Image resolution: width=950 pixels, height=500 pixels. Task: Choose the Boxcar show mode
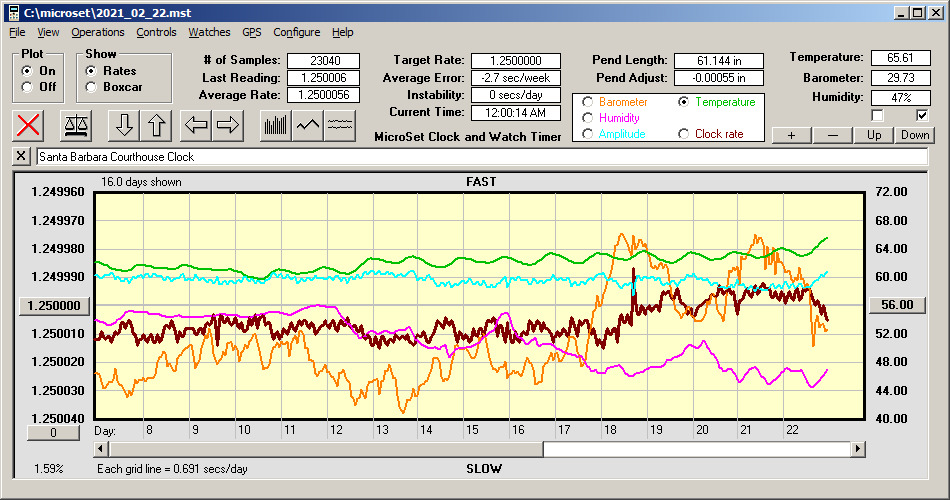(x=92, y=87)
